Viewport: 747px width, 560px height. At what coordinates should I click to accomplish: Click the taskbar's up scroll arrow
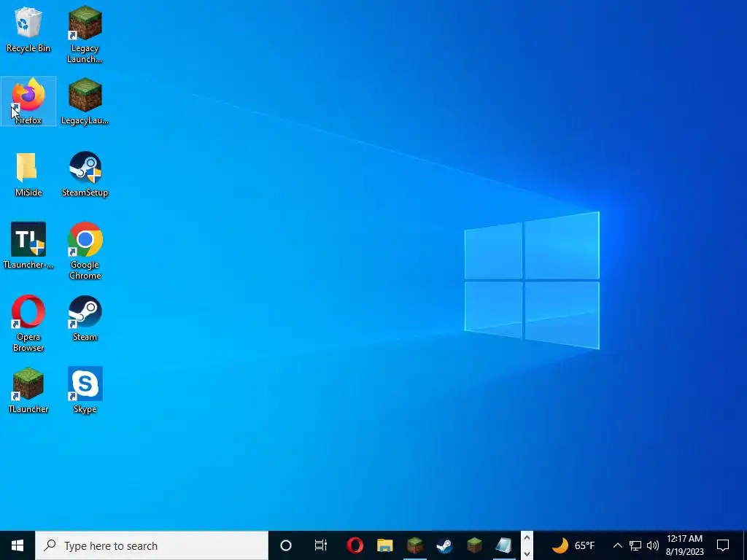pyautogui.click(x=527, y=538)
